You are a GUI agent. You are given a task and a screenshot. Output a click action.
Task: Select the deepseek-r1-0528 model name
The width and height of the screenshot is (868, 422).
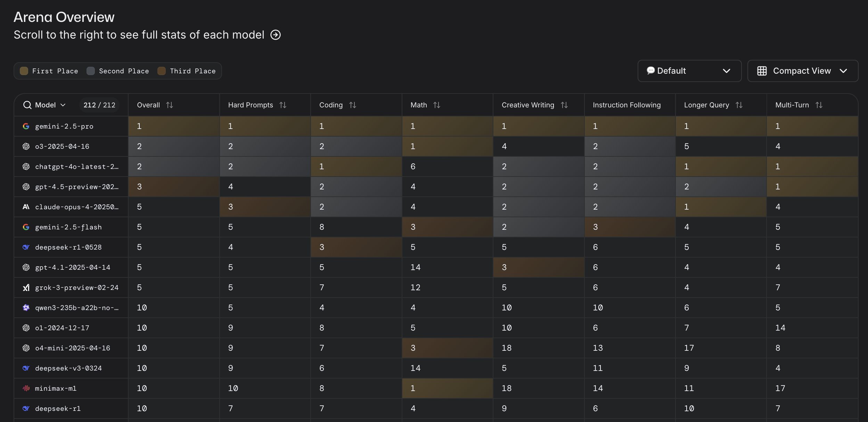click(68, 247)
